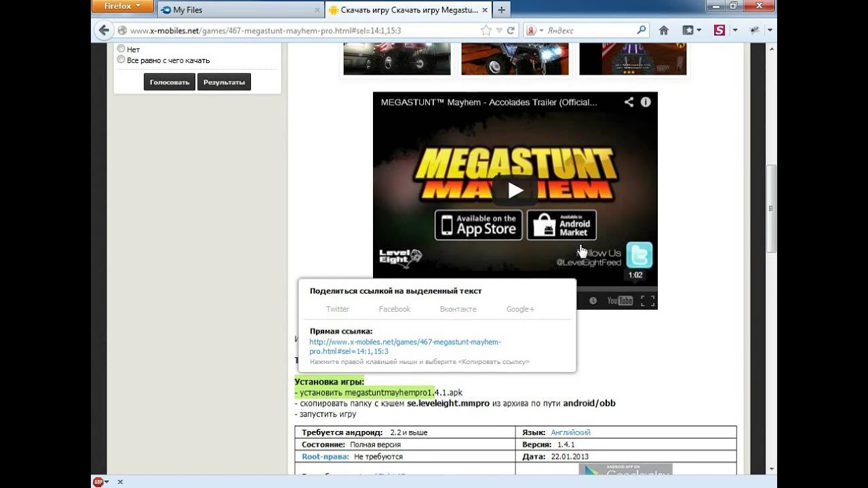This screenshot has height=488, width=868.
Task: Select Все равно с чего качать option
Action: pos(121,60)
